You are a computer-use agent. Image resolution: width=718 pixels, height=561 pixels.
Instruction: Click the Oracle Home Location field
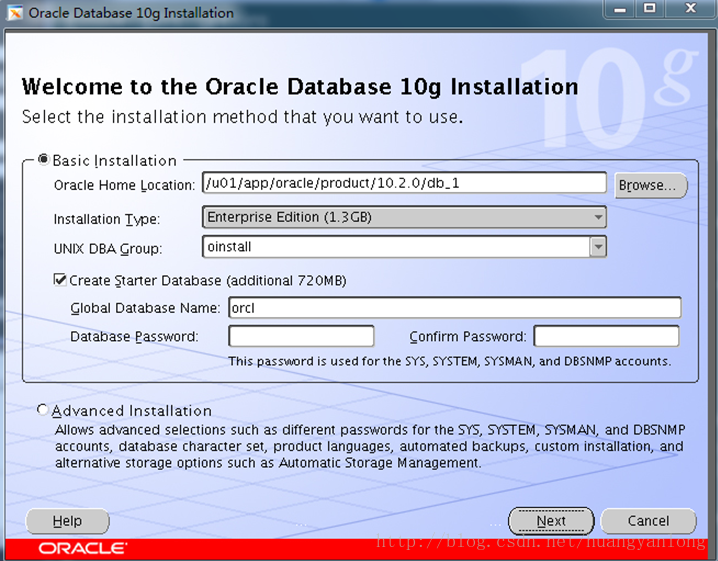(404, 183)
